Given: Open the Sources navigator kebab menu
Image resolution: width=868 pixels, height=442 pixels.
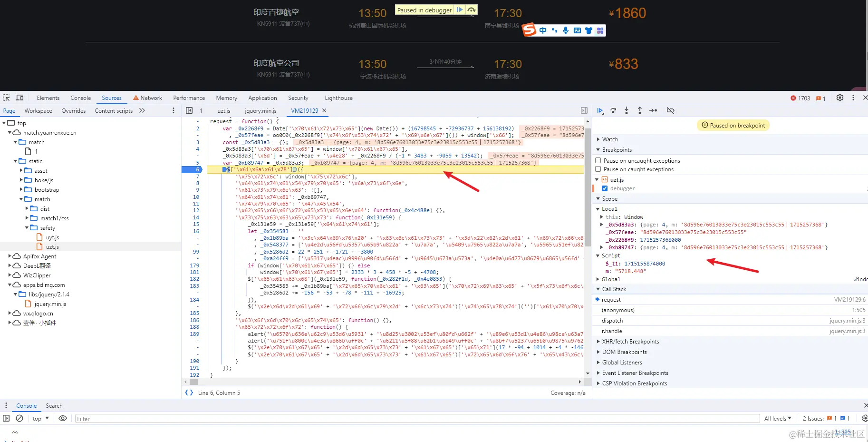Looking at the screenshot, I should pos(174,110).
